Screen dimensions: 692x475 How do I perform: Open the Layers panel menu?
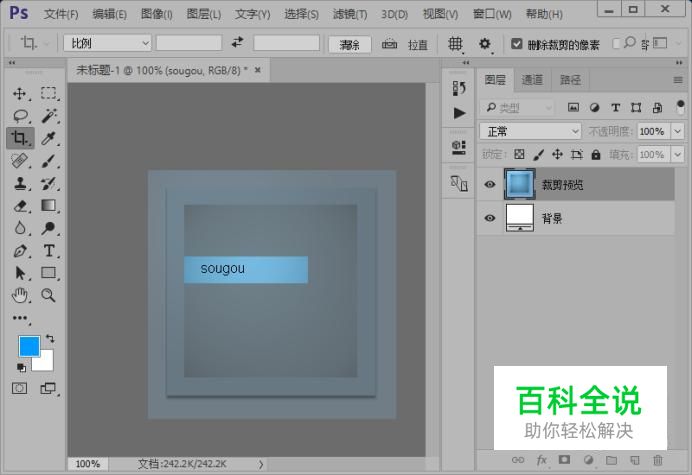tap(678, 80)
